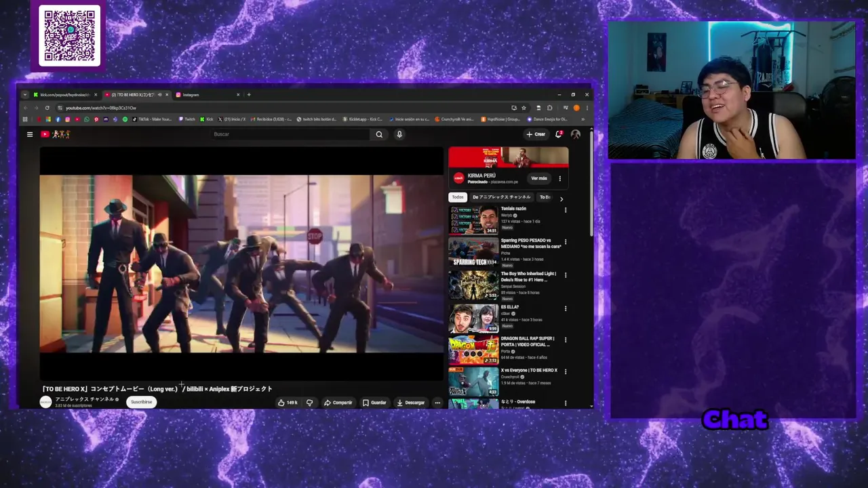
Task: Go to the YouTube home logo
Action: click(x=56, y=134)
